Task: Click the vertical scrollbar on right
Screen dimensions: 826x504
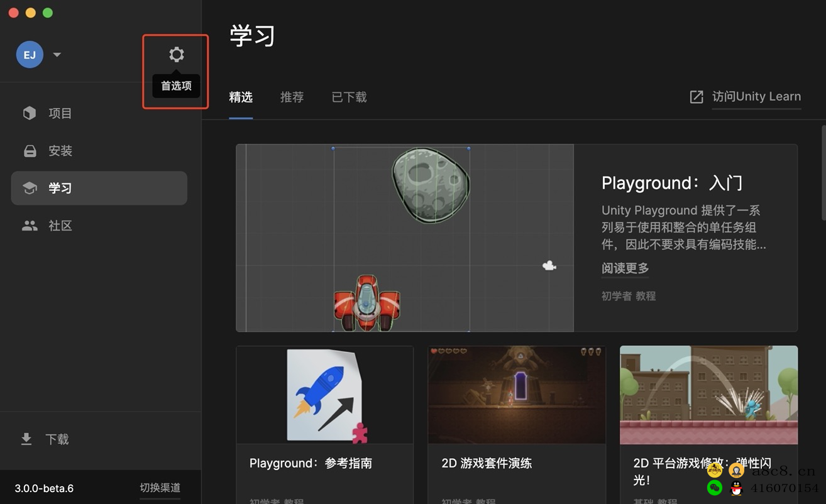Action: point(823,173)
